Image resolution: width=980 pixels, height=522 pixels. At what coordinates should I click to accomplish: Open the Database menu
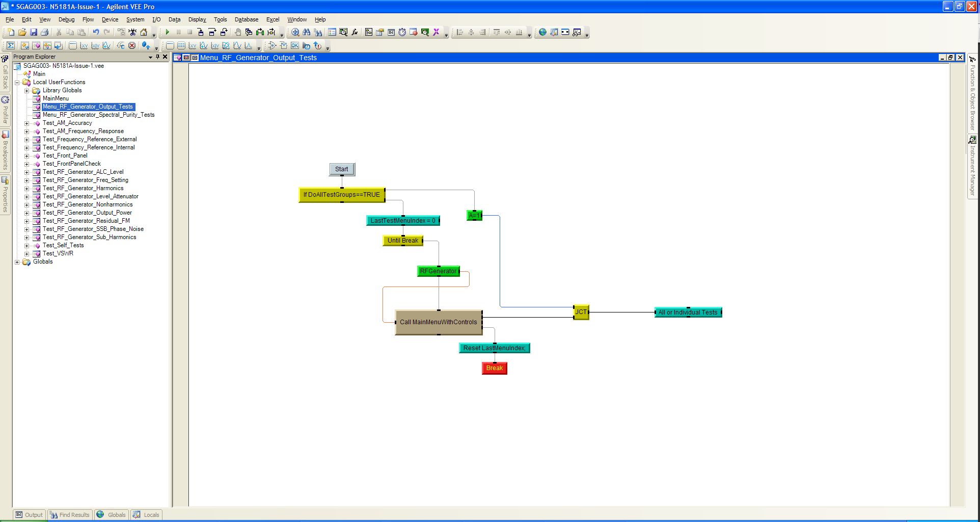pyautogui.click(x=246, y=19)
